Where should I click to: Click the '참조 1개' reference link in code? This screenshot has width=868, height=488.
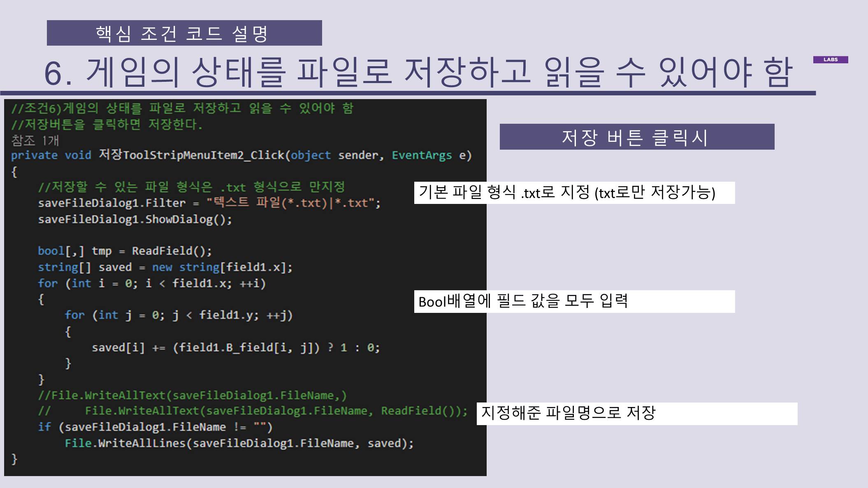[35, 141]
